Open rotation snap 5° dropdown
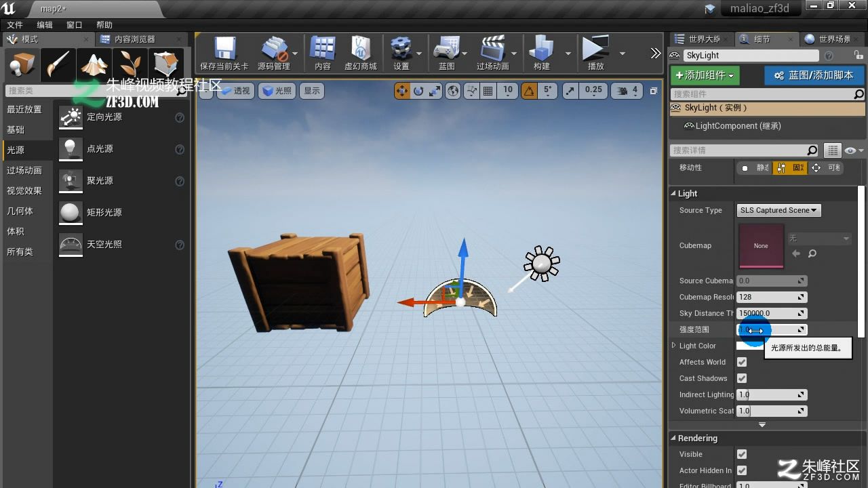 (x=548, y=91)
